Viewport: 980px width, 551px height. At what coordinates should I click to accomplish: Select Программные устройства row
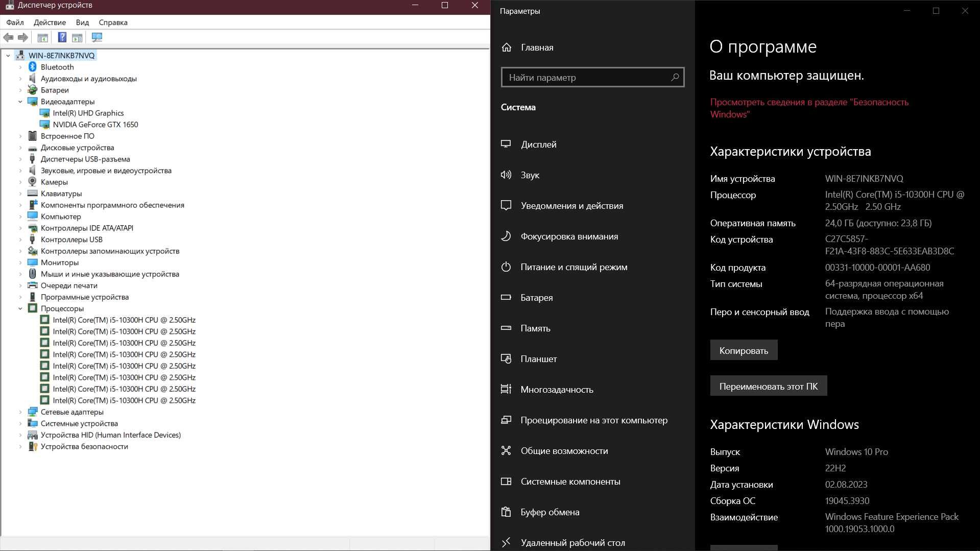tap(84, 297)
